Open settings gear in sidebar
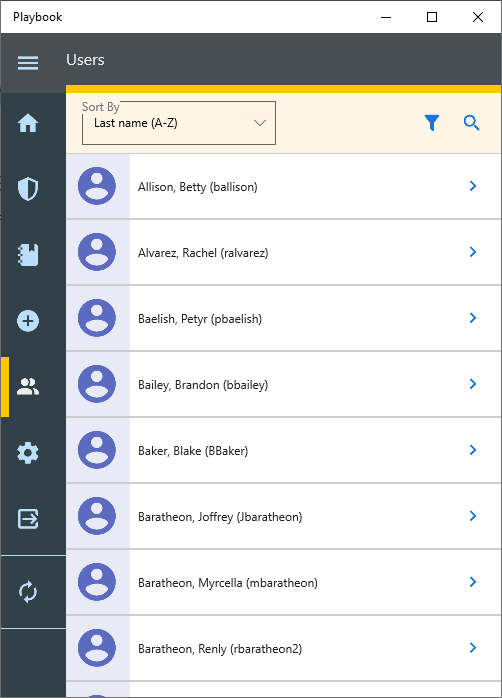The image size is (502, 698). [28, 453]
